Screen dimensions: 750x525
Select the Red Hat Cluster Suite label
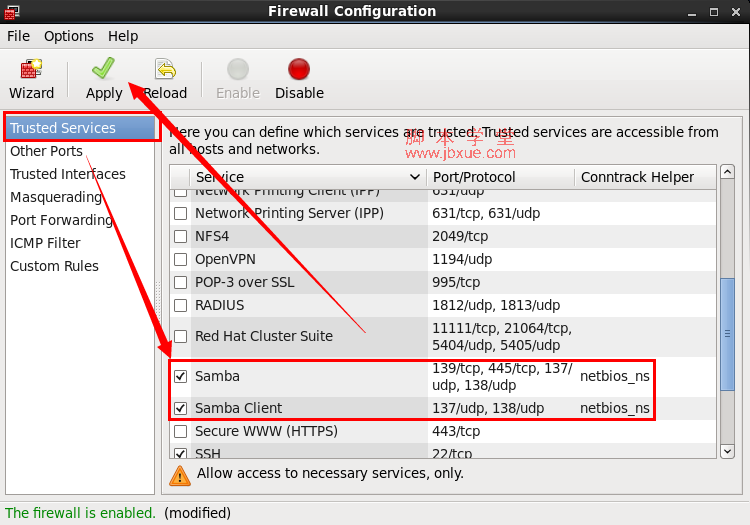coord(264,336)
